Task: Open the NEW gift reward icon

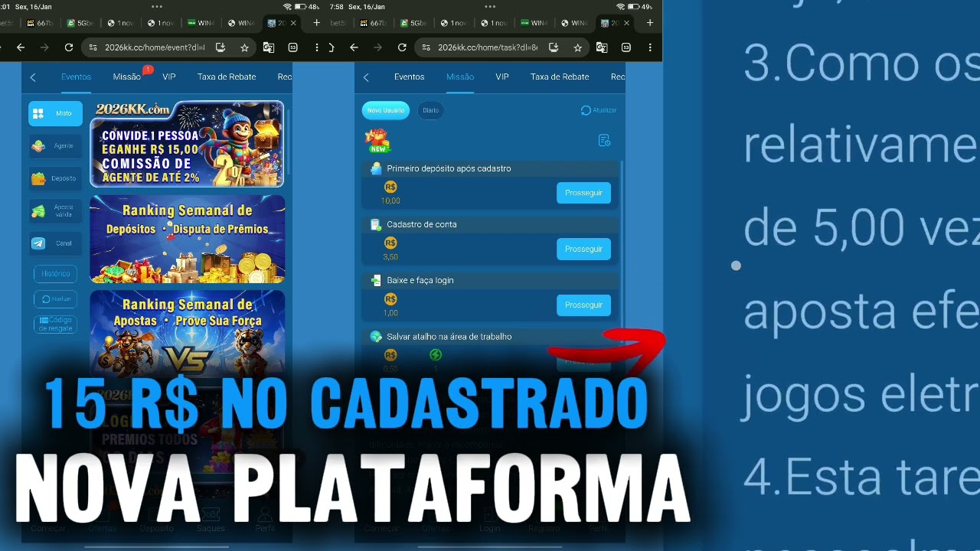Action: click(377, 141)
